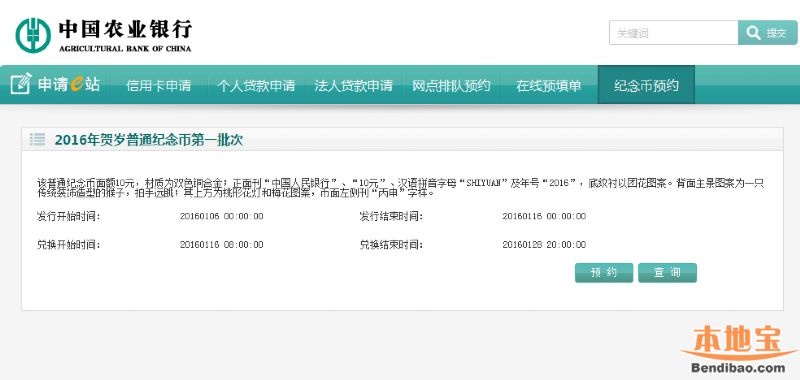The image size is (800, 380).
Task: Open the 信用卡申请 menu item
Action: 159,85
